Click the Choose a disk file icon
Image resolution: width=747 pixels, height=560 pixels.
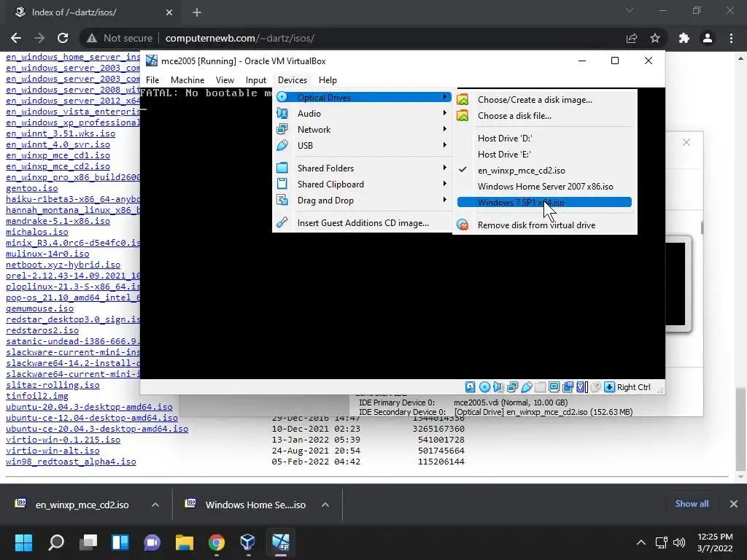(x=462, y=116)
